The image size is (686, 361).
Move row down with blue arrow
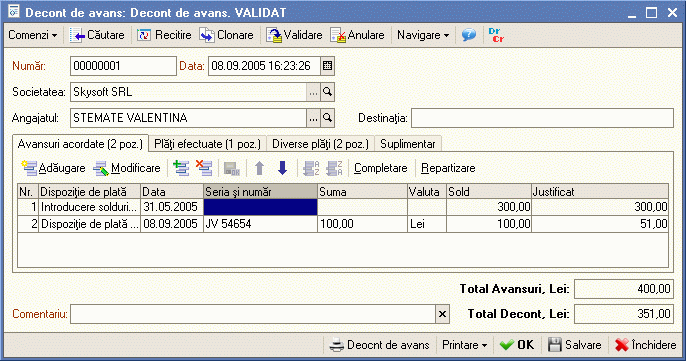(283, 168)
